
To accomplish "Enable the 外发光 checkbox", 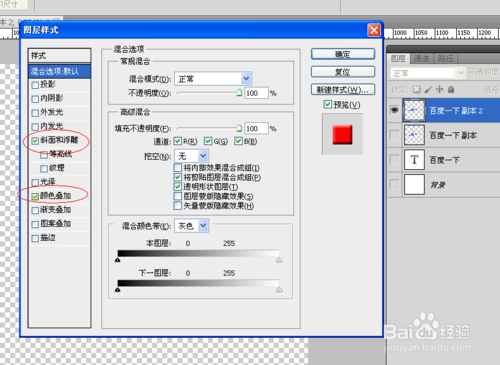I will click(35, 113).
